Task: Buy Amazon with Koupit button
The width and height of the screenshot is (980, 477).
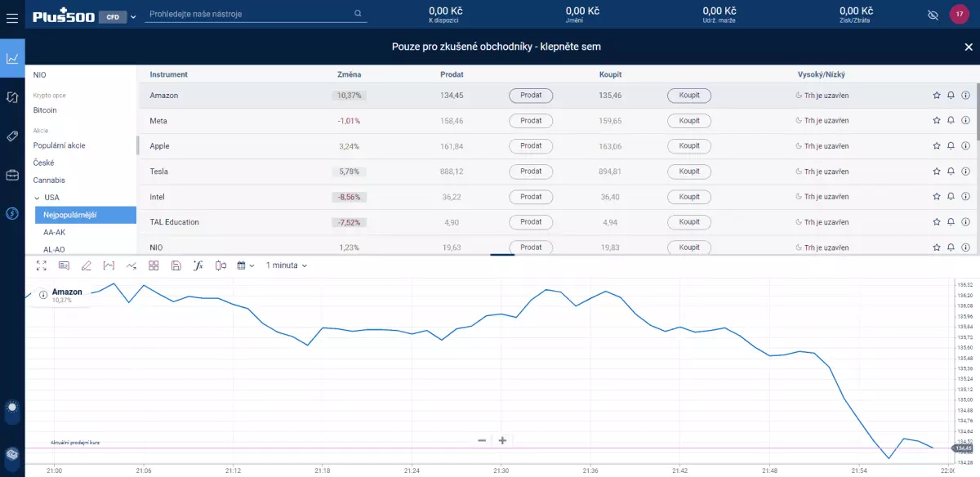Action: click(x=689, y=96)
